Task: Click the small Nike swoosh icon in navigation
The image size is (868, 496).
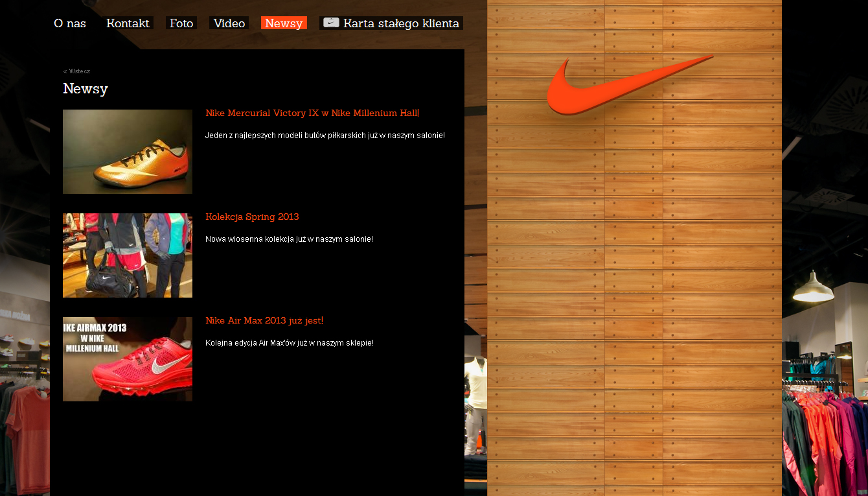Action: [331, 23]
